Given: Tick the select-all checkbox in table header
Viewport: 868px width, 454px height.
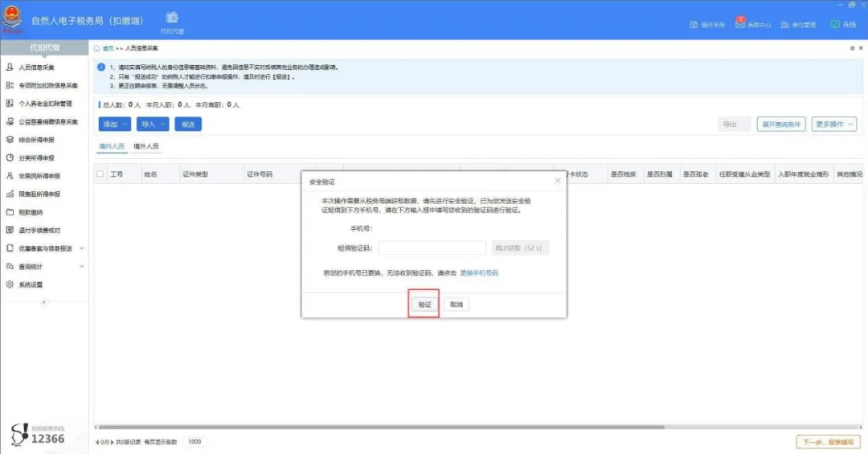Looking at the screenshot, I should pyautogui.click(x=100, y=174).
